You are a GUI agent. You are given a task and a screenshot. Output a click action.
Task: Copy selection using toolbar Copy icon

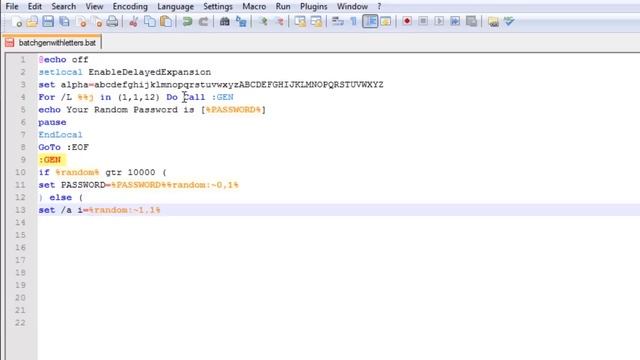(x=150, y=22)
